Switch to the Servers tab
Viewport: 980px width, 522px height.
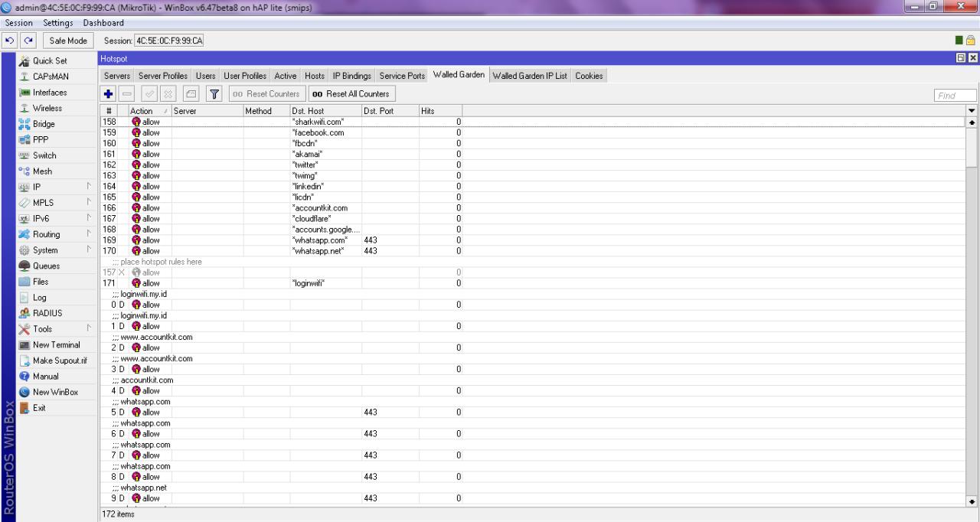(x=117, y=76)
